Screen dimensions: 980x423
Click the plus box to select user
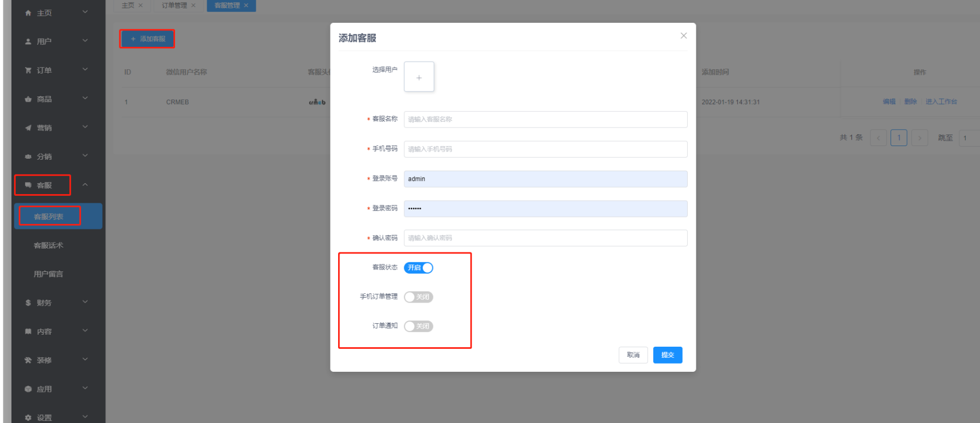419,77
